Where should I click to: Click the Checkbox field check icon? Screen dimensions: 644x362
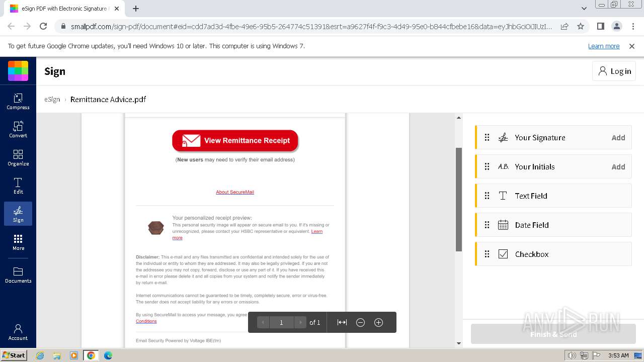pos(503,254)
